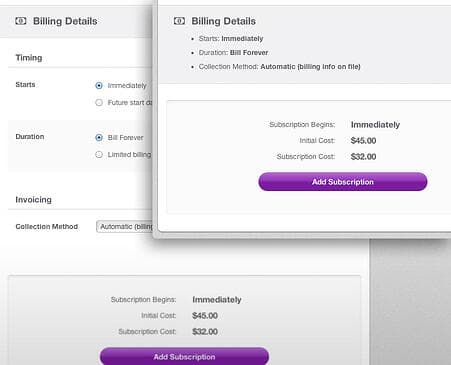Click the $45.00 initial cost in back window
Viewport: 451px width, 365px height.
click(205, 316)
